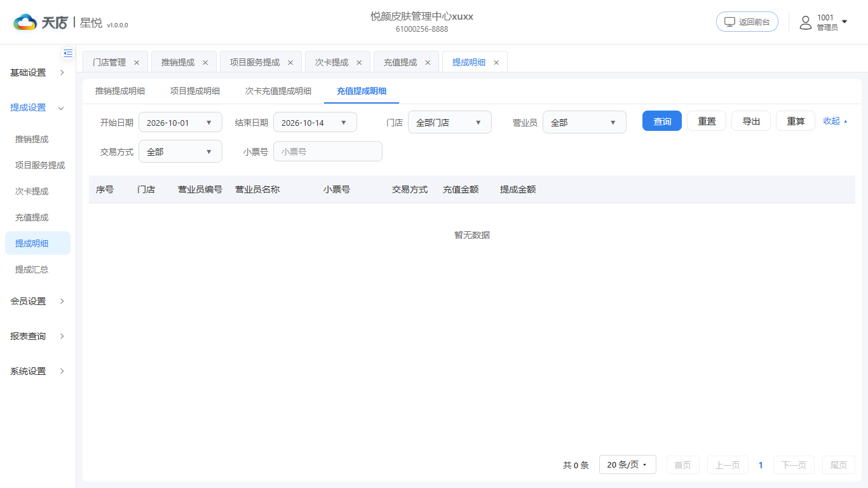The width and height of the screenshot is (868, 488).
Task: Click the 重置 button
Action: tap(707, 121)
